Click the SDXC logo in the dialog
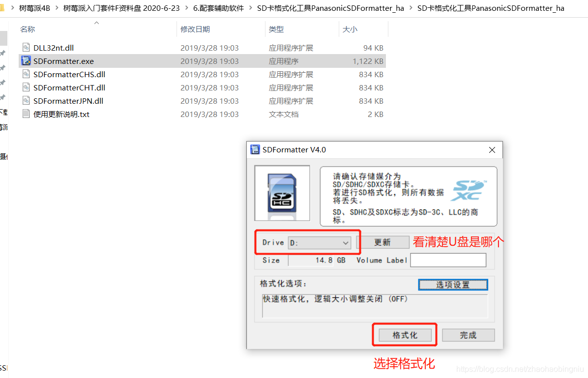588x378 pixels. 469,191
